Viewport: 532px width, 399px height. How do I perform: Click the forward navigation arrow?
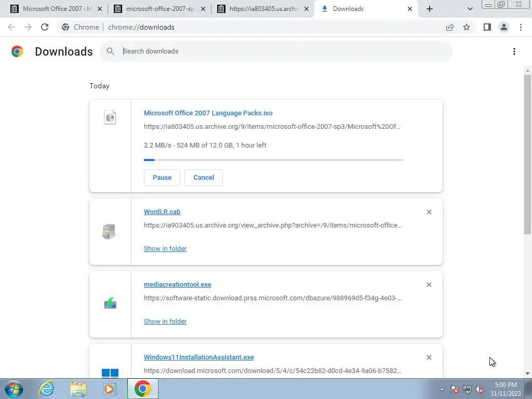pyautogui.click(x=28, y=27)
